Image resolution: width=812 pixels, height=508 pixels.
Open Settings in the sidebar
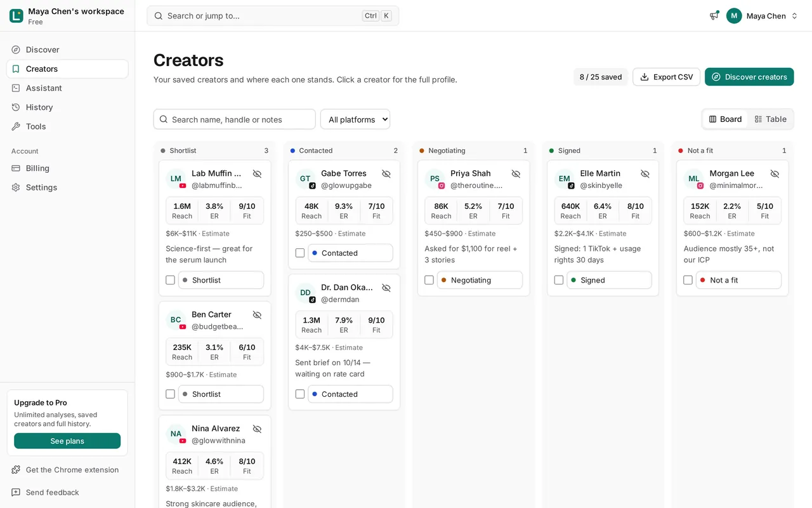pyautogui.click(x=67, y=187)
